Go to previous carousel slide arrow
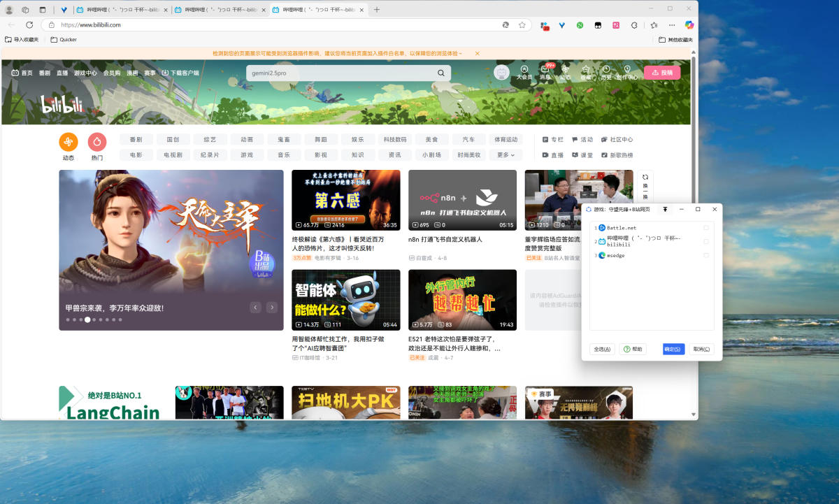Image resolution: width=839 pixels, height=504 pixels. pyautogui.click(x=256, y=308)
